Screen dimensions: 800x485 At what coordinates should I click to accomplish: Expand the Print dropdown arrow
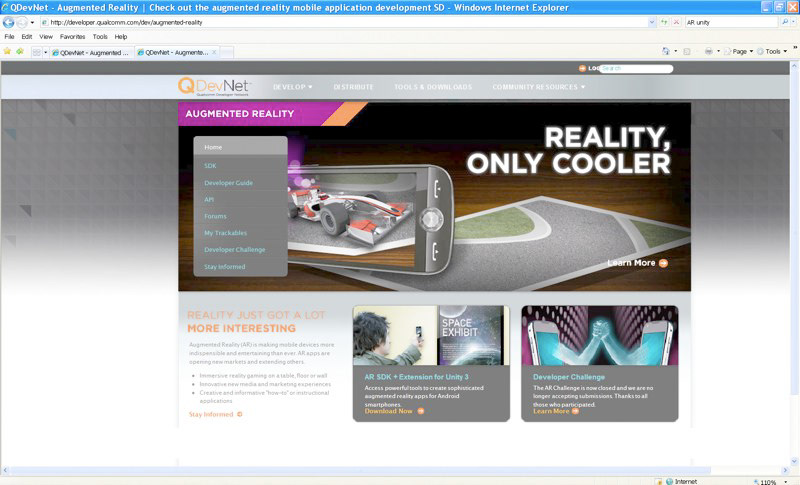tap(718, 52)
